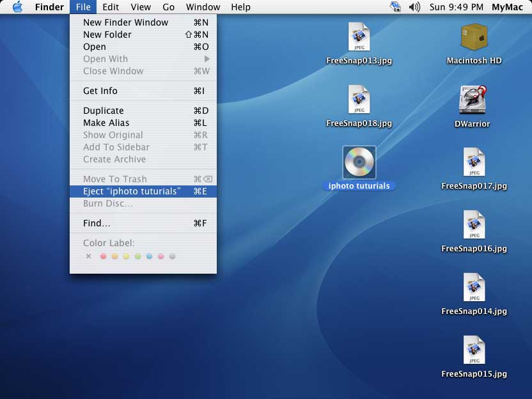Screen dimensions: 532x399
Task: Select the FreeSnap015.jpg file icon
Action: tap(474, 350)
